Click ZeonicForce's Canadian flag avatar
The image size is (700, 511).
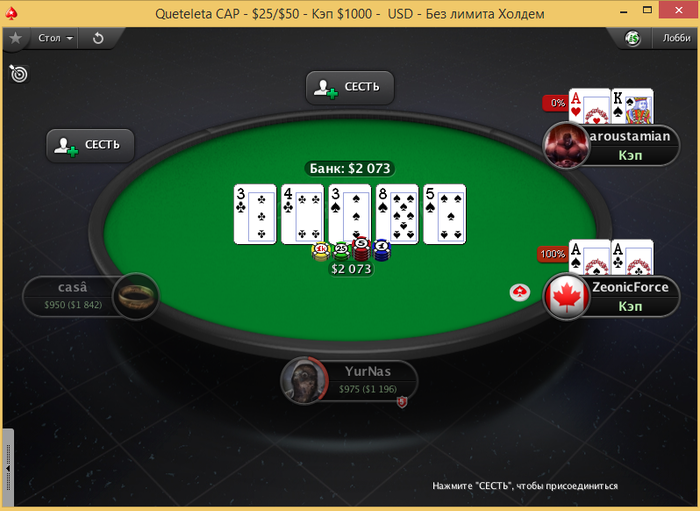point(566,297)
